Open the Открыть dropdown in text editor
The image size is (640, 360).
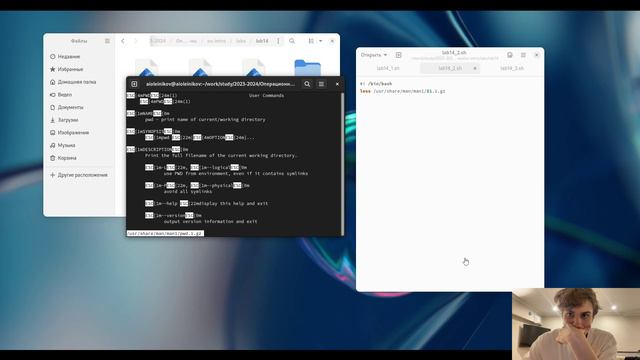(374, 55)
